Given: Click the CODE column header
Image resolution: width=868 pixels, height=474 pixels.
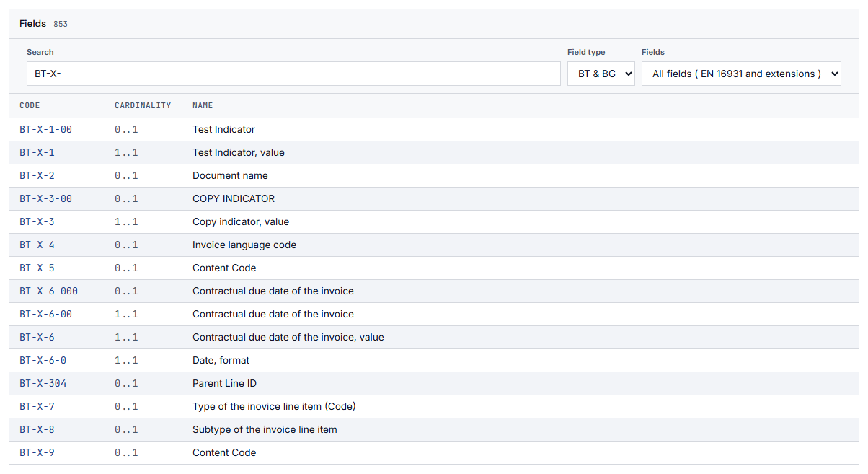Looking at the screenshot, I should point(30,106).
